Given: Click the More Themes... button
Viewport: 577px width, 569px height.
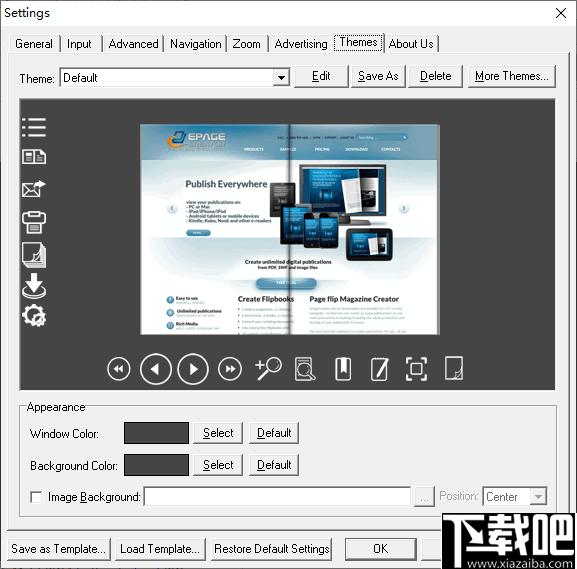Looking at the screenshot, I should (511, 76).
